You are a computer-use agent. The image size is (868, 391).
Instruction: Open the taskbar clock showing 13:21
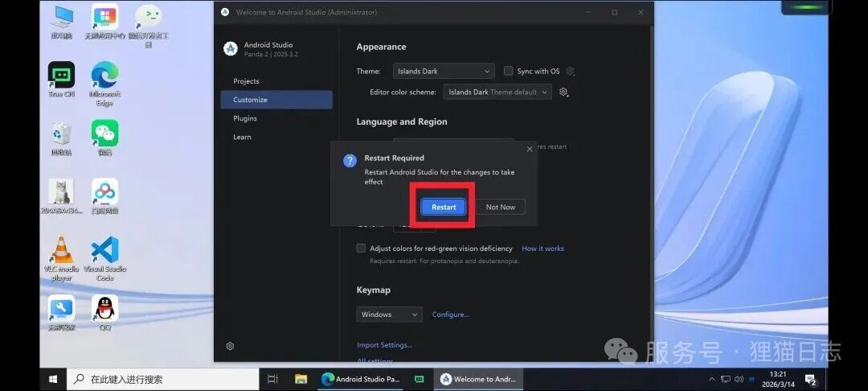[x=778, y=380]
